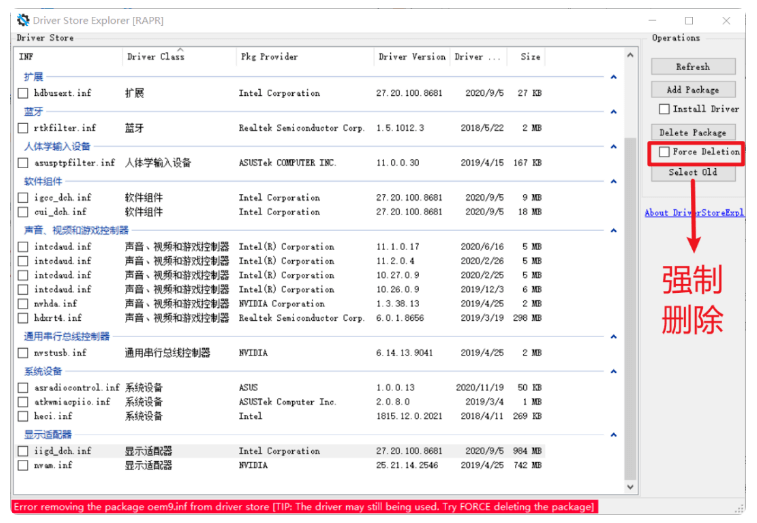Viewport: 757px width, 523px height.
Task: Tick the asradiocontrol.inf checkbox
Action: click(23, 388)
